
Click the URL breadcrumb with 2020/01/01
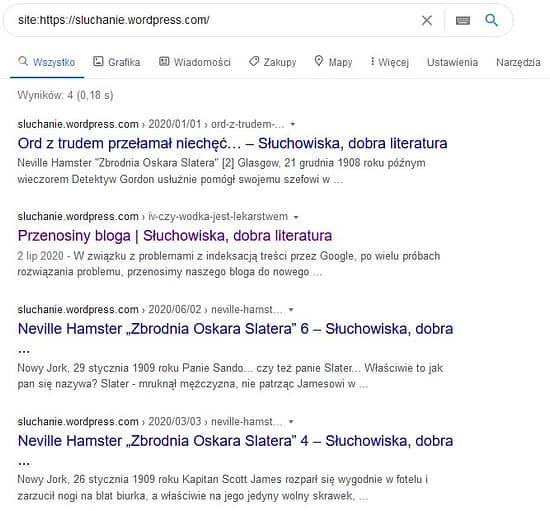(x=151, y=124)
